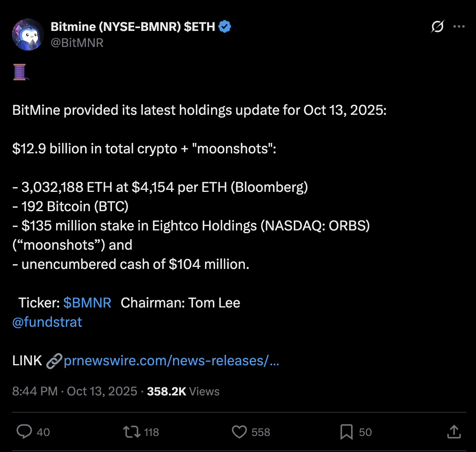Click the Bitmine (NYSE-BMNR) $ETH display name

(133, 27)
